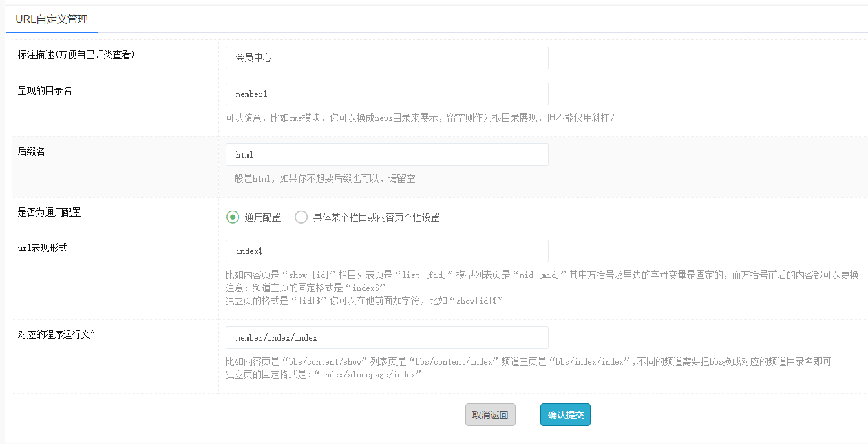Click the hint text mentioning cms模块 and news目录
This screenshot has height=444, width=868.
420,118
